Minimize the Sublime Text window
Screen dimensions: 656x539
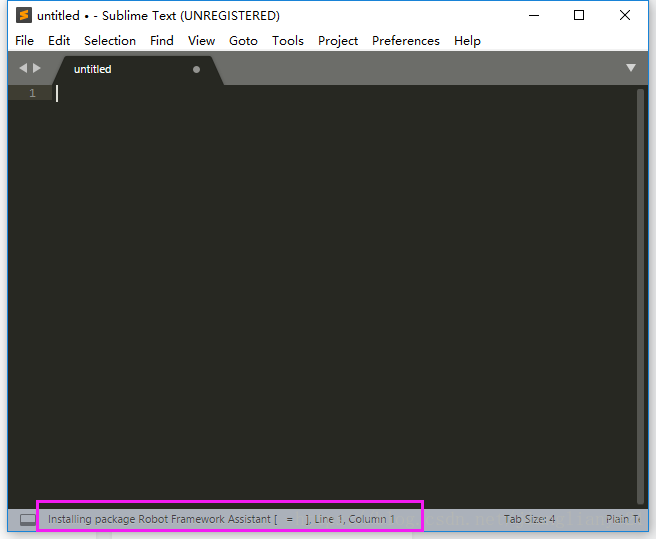click(534, 15)
